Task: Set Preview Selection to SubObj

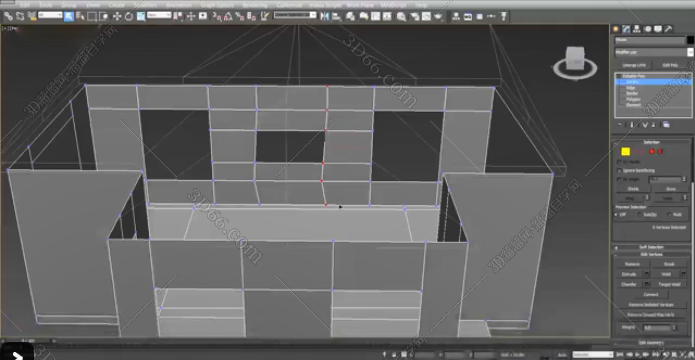Action: click(x=640, y=215)
